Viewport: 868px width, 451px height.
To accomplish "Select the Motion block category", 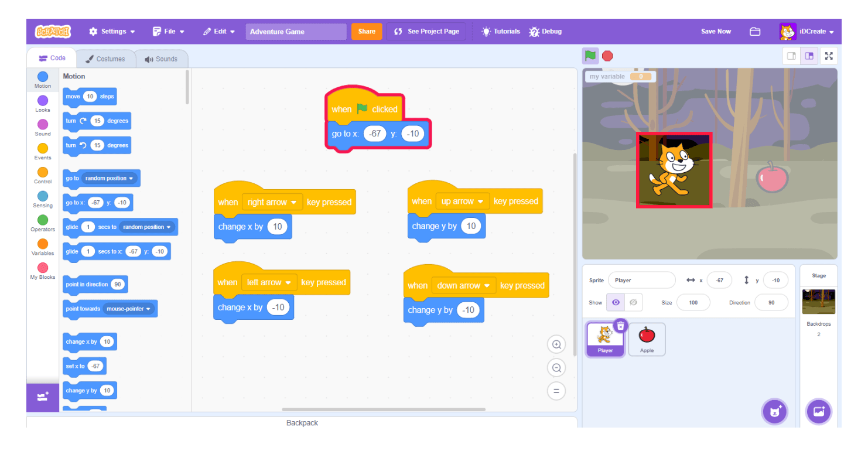I will pos(43,80).
